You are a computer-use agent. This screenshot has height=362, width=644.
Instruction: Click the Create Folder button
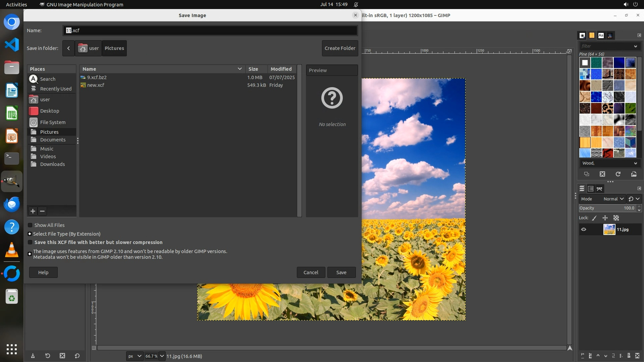tap(340, 48)
